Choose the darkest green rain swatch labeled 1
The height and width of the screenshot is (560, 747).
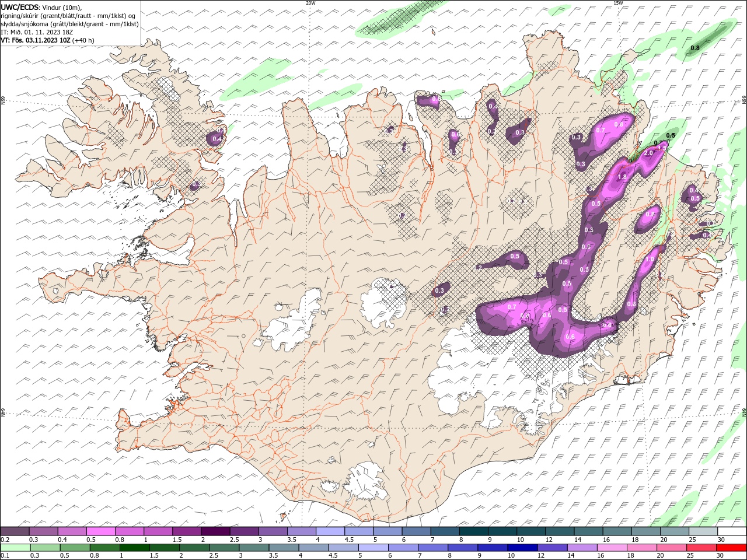point(134,548)
